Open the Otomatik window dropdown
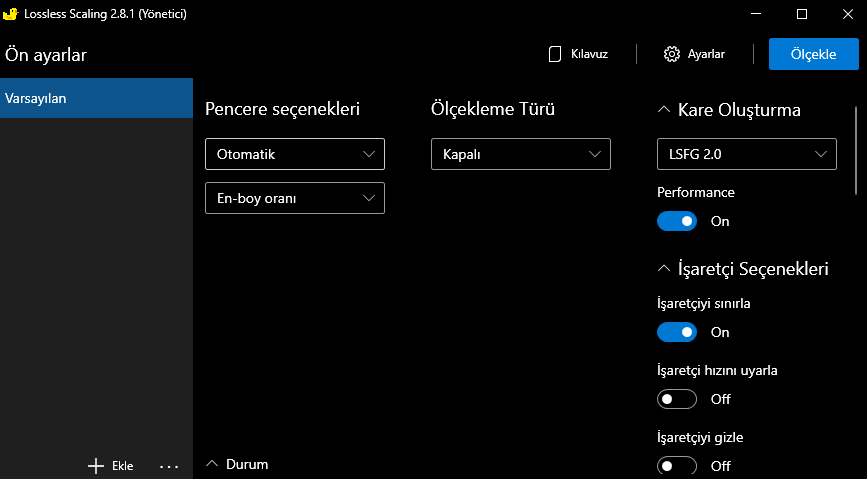Viewport: 867px width, 479px height. point(295,154)
